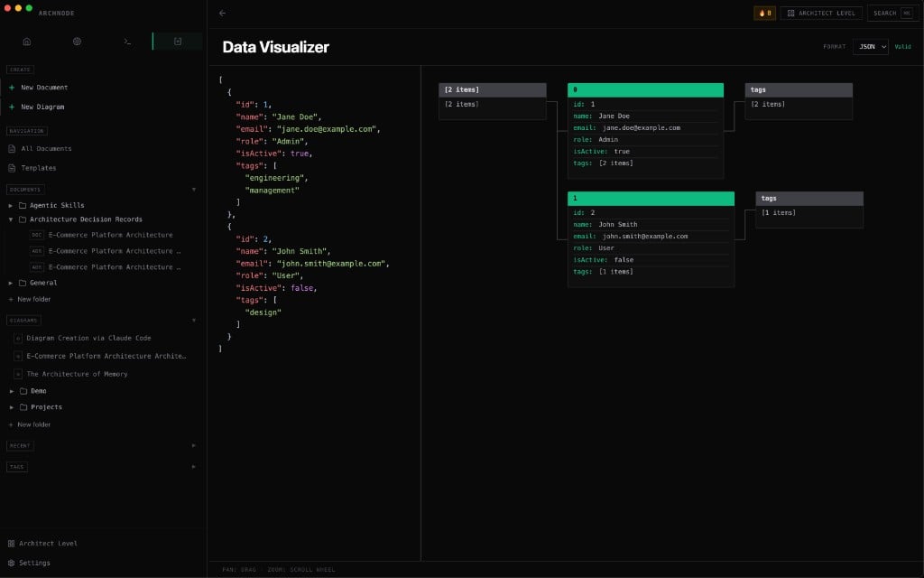The height and width of the screenshot is (578, 924).
Task: Select the green node 1 header
Action: [651, 198]
